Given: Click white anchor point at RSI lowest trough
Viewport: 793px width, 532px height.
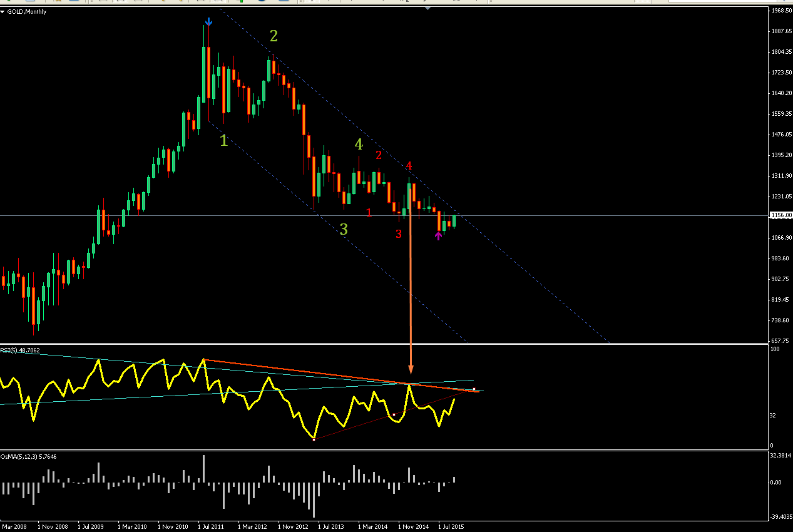Looking at the screenshot, I should [314, 439].
